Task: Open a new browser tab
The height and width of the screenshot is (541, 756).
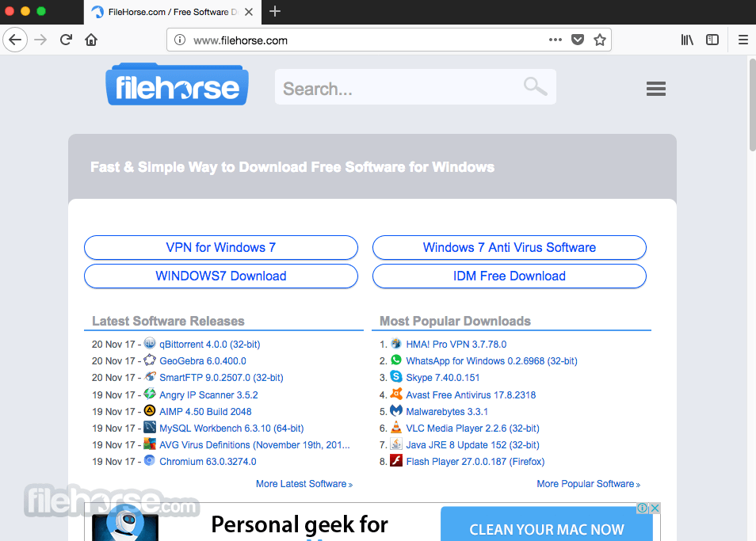Action: (275, 11)
